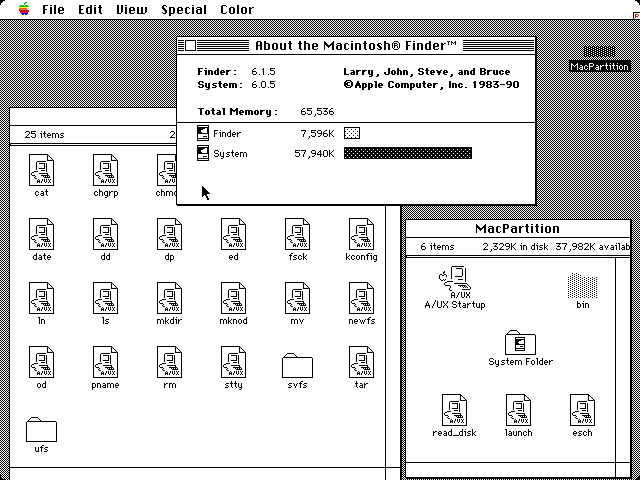Screen dimensions: 640x480
Task: Open the File menu
Action: tap(53, 9)
